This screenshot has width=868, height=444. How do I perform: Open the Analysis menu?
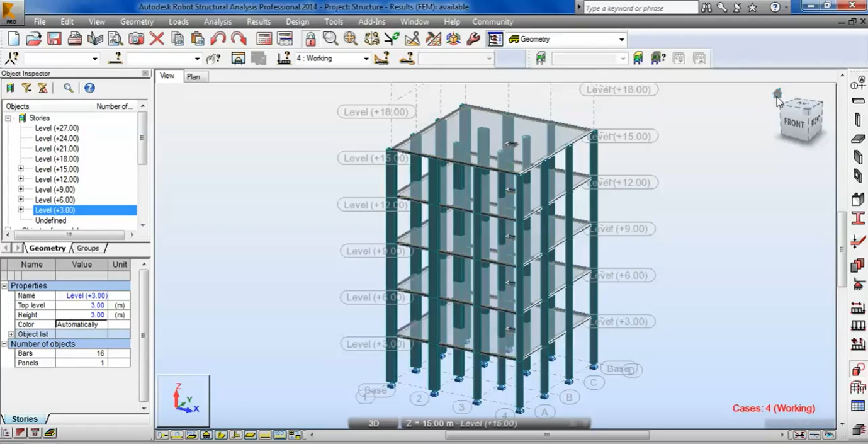[218, 21]
